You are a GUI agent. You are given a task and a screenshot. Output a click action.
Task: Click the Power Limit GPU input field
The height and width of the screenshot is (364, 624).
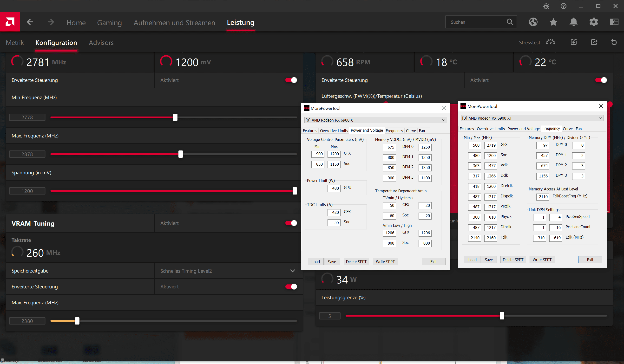(x=334, y=188)
